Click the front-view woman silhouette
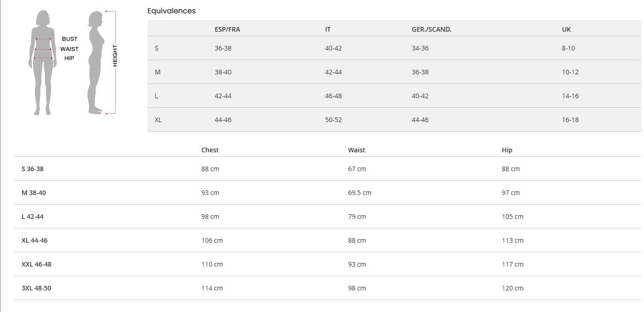This screenshot has height=312, width=644. 43,62
